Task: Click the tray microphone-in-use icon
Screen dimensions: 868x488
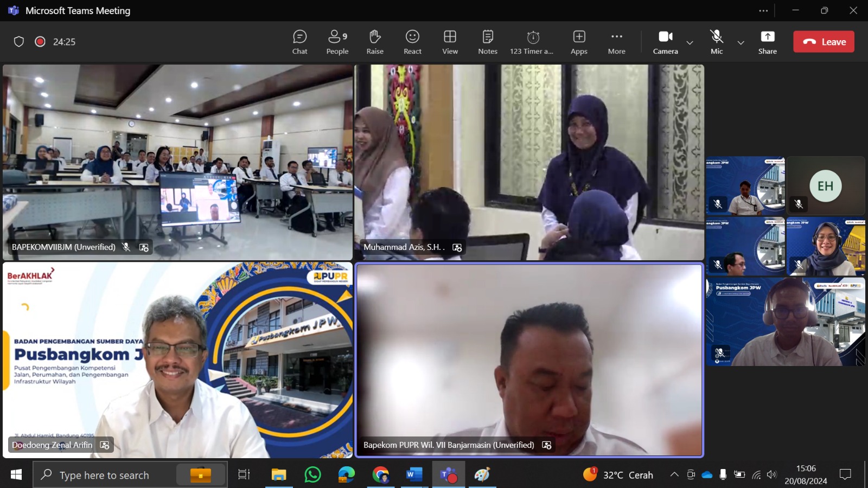Action: 723,474
